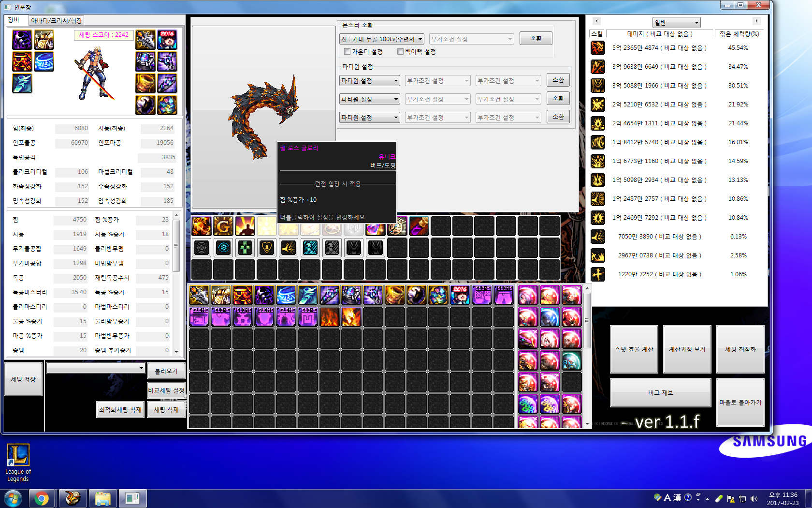Click the equipped 2016 title icon in the gear panel

click(167, 40)
